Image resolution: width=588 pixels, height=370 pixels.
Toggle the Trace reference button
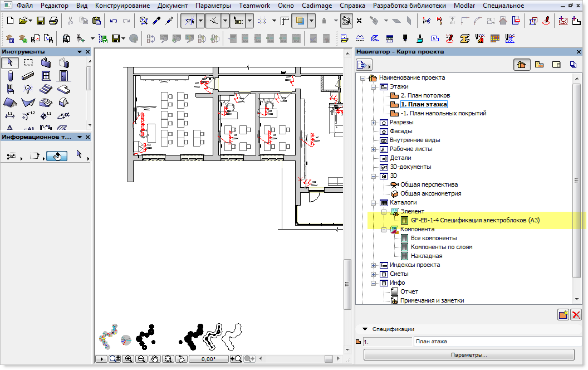tap(300, 21)
